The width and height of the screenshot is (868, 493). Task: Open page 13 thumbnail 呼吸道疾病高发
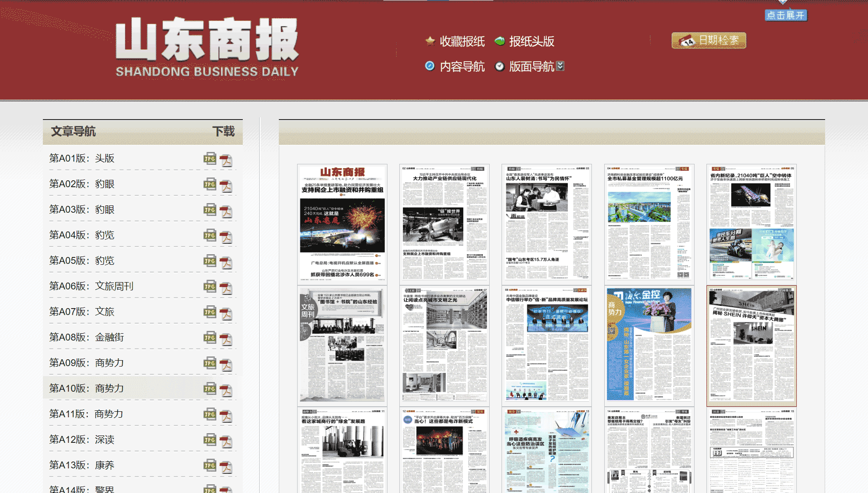tap(547, 451)
